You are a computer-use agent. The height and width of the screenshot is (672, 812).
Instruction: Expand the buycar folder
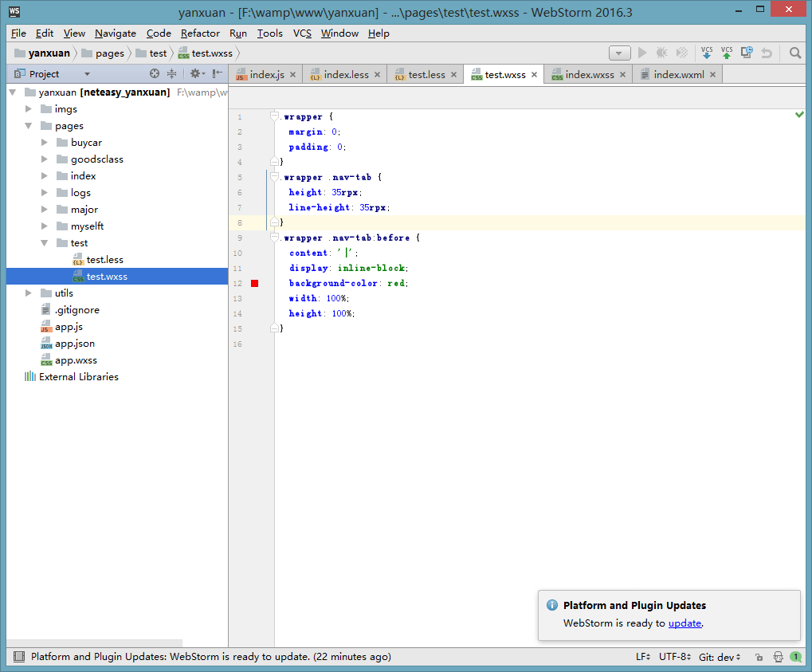(45, 143)
